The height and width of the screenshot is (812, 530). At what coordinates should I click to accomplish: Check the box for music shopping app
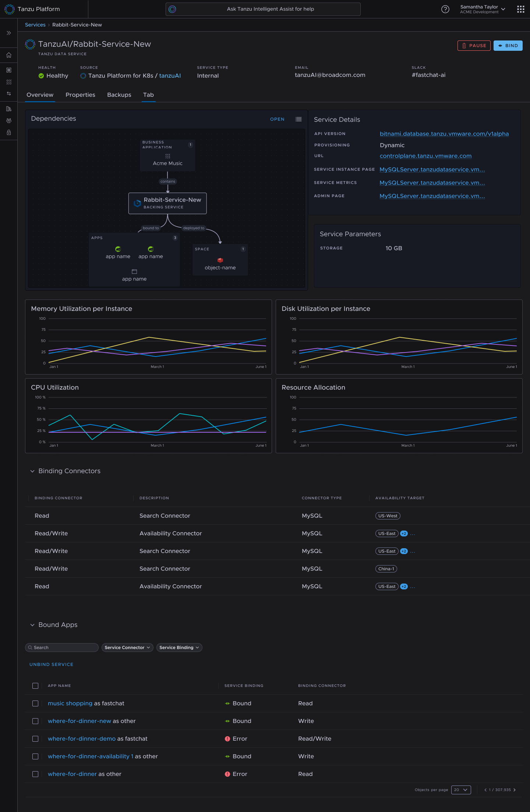(35, 703)
